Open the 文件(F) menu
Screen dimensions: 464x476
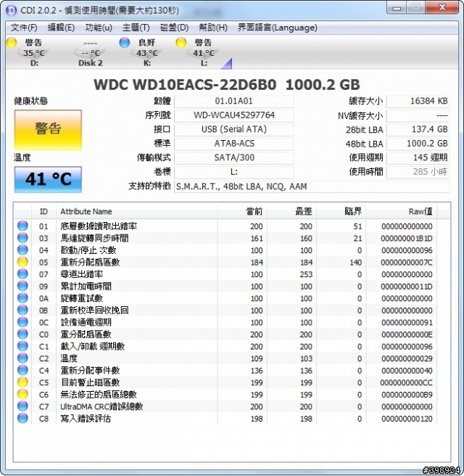pos(24,28)
